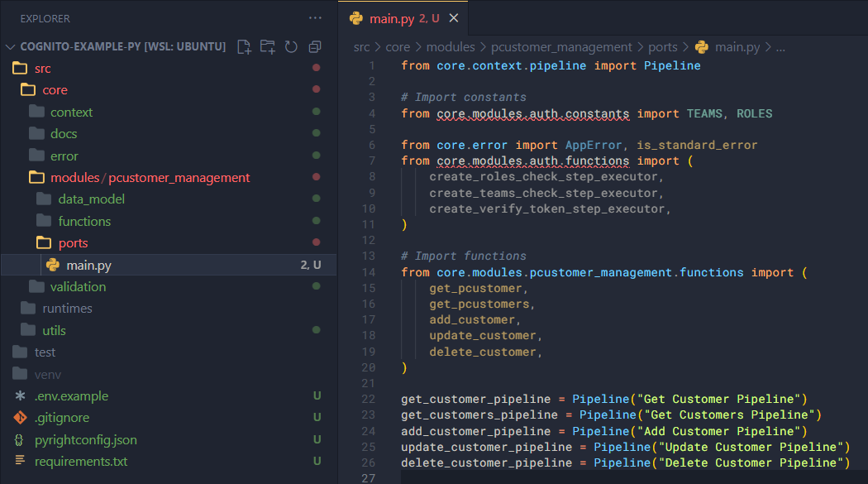The height and width of the screenshot is (484, 868).
Task: Open pyrightconfig.json from the file tree
Action: pos(85,440)
